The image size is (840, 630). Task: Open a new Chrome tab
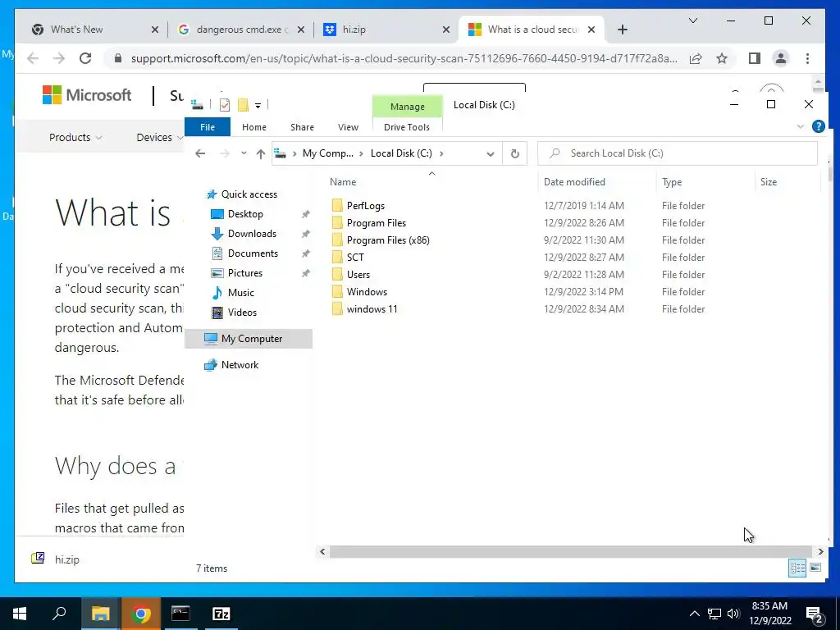tap(622, 30)
